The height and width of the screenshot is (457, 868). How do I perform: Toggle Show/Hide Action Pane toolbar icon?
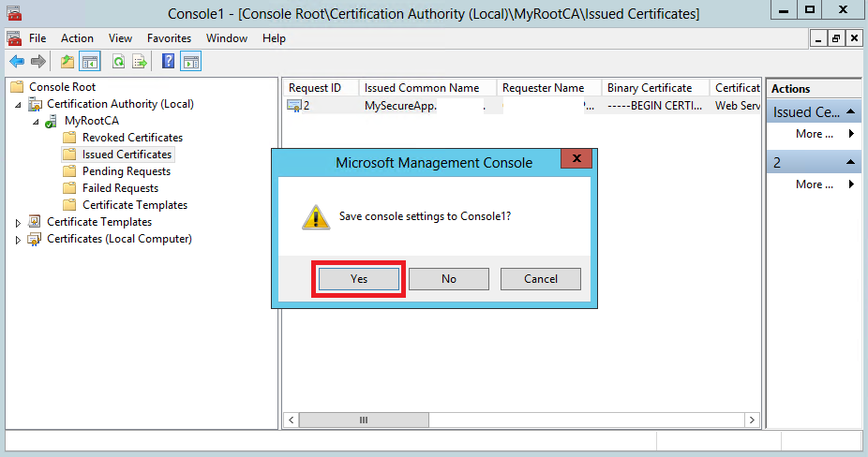(191, 62)
